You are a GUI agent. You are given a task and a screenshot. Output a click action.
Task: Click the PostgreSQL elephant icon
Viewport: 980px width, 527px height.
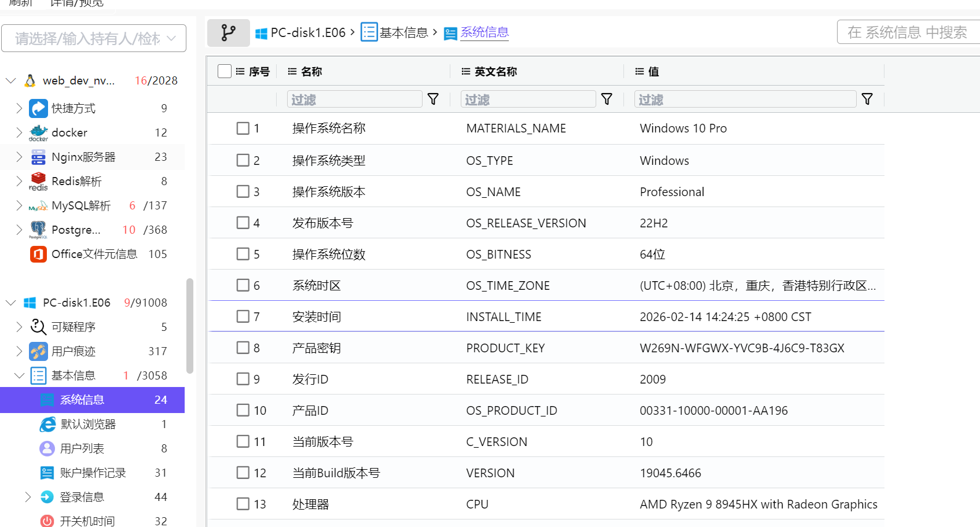point(38,230)
